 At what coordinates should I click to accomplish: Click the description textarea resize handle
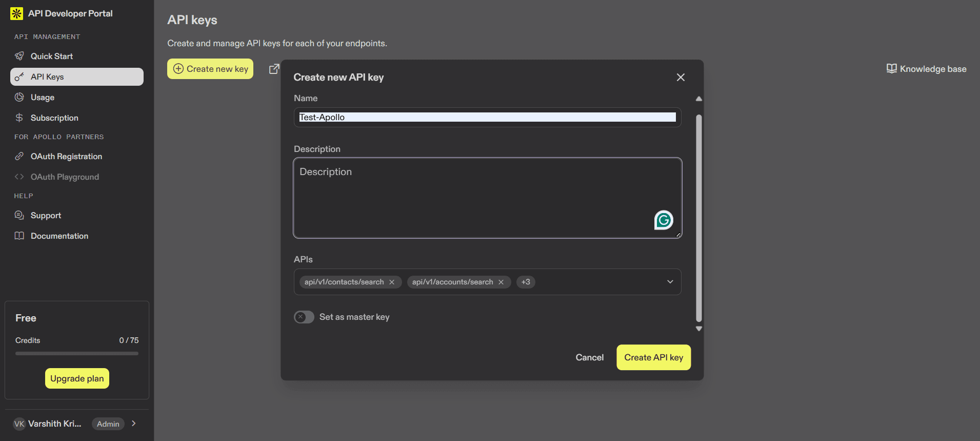678,235
